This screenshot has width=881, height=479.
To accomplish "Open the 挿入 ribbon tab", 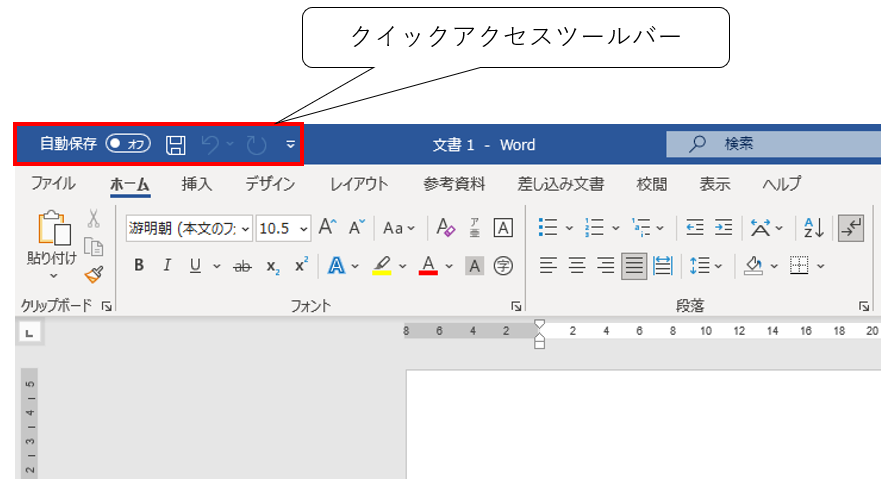I will click(197, 184).
